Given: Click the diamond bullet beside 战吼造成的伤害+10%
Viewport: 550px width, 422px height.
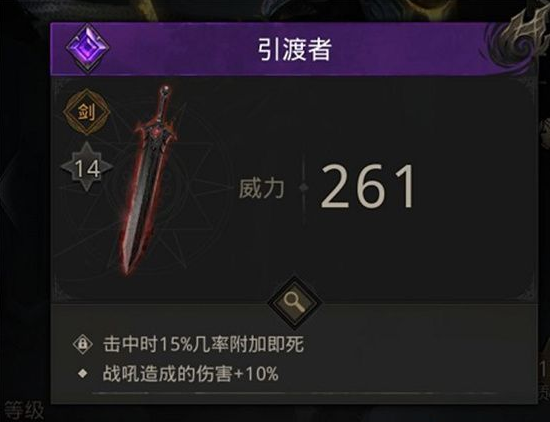Looking at the screenshot, I should (83, 373).
